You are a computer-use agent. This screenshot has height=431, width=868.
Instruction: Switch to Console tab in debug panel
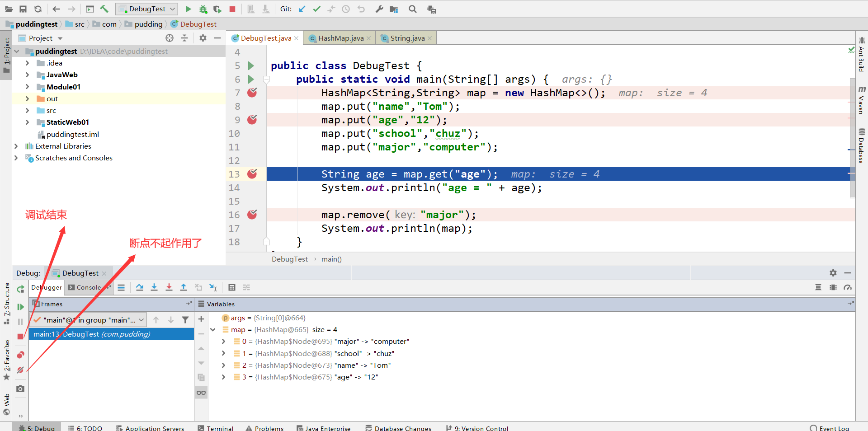click(88, 287)
